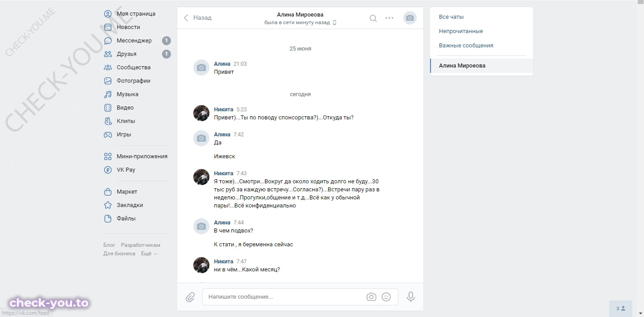
Task: Open Для бизнеса footer link
Action: (x=119, y=254)
